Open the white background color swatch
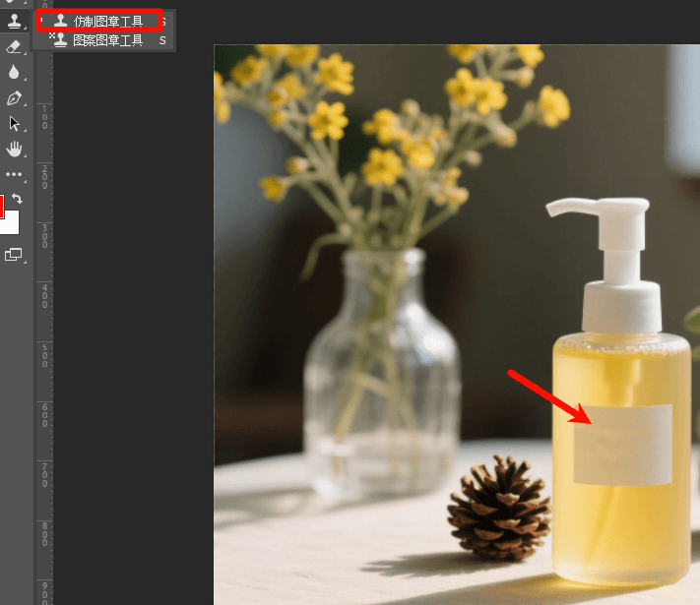Image resolution: width=700 pixels, height=605 pixels. tap(10, 223)
